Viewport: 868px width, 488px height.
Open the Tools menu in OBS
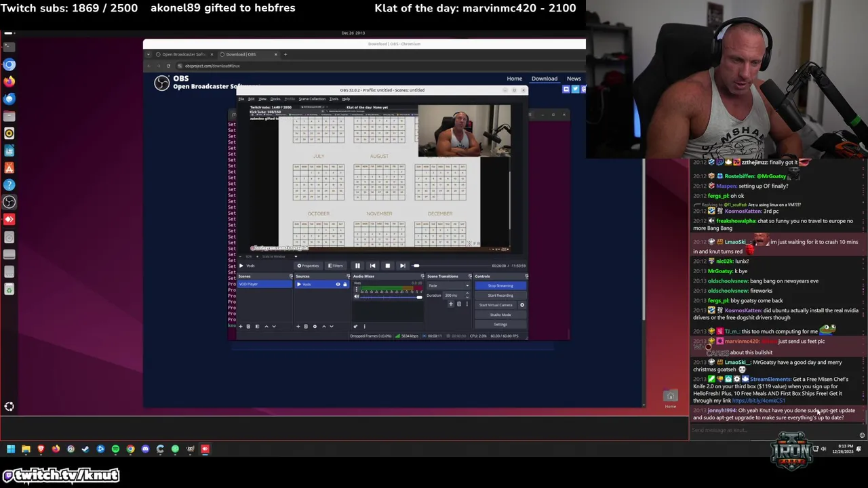pos(334,99)
